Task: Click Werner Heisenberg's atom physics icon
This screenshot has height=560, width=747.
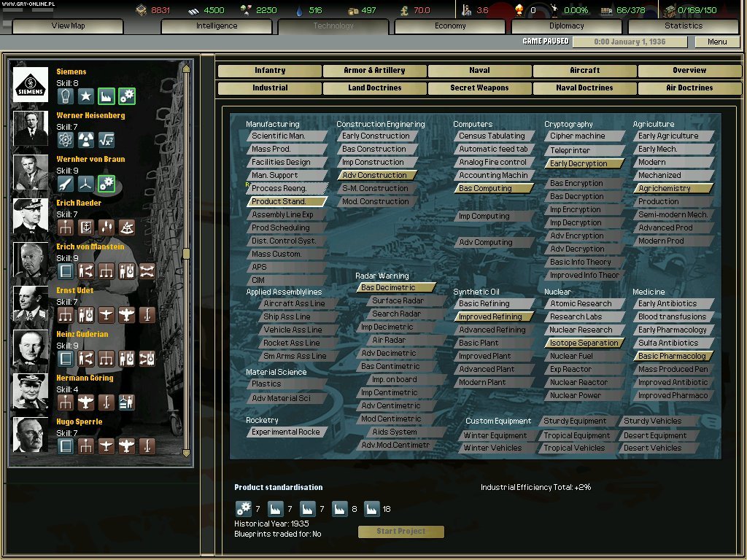Action: [66, 140]
